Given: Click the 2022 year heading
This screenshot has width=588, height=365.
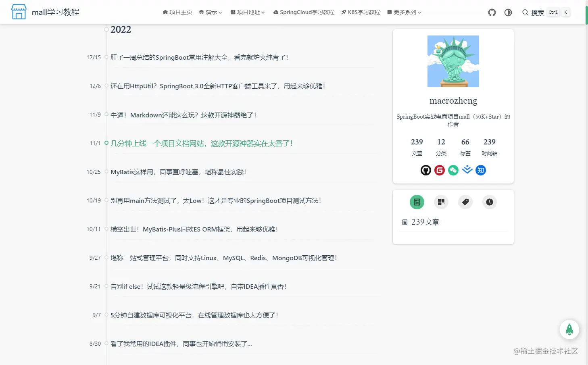Looking at the screenshot, I should click(121, 30).
